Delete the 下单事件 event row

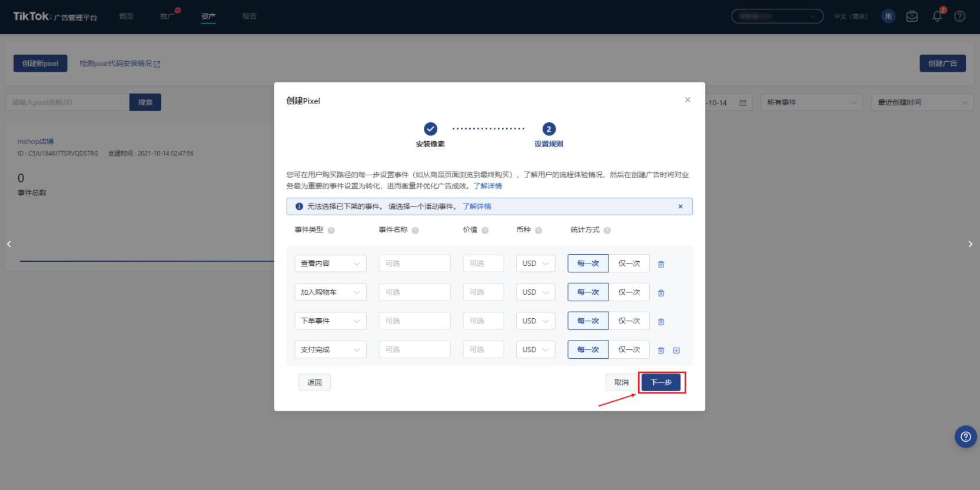[661, 322]
